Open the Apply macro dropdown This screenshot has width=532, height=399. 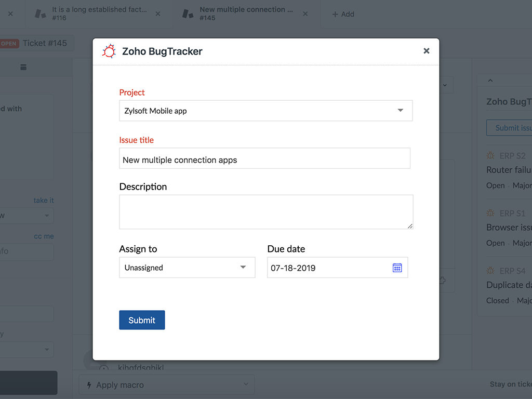pos(166,385)
